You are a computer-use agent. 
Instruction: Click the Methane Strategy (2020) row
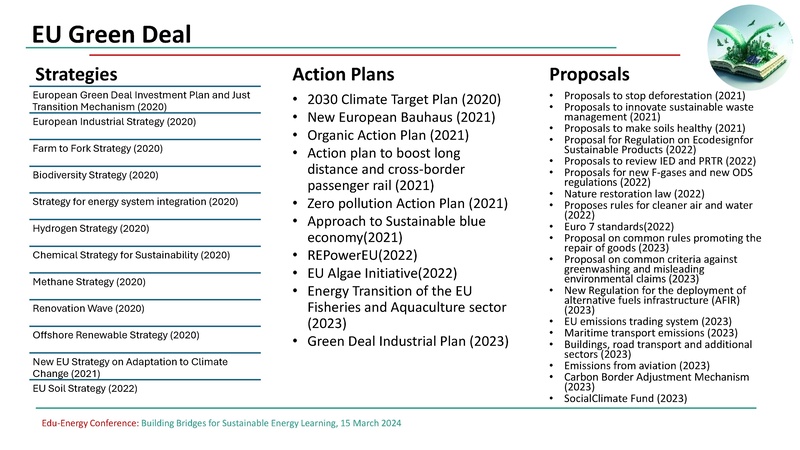(90, 282)
